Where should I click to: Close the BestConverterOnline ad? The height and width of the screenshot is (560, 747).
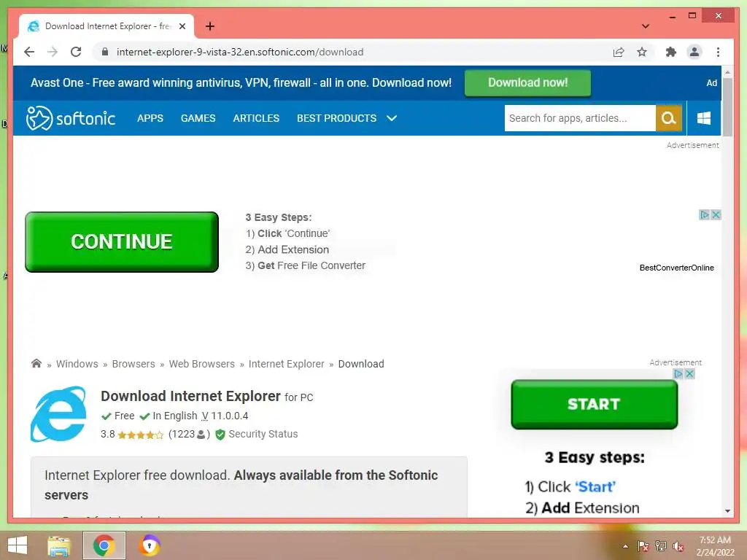pos(716,215)
